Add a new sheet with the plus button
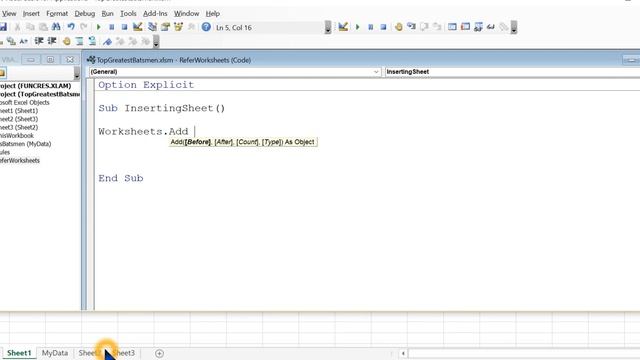 pos(159,353)
